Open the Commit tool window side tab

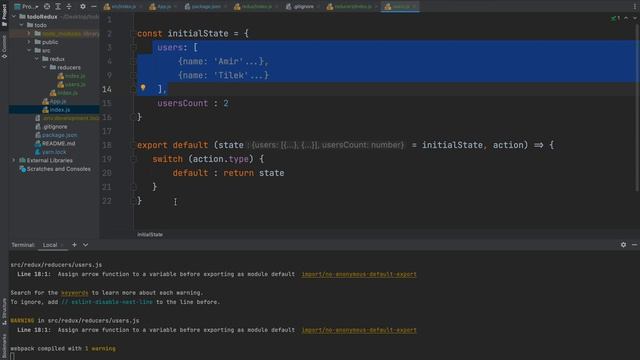point(4,47)
